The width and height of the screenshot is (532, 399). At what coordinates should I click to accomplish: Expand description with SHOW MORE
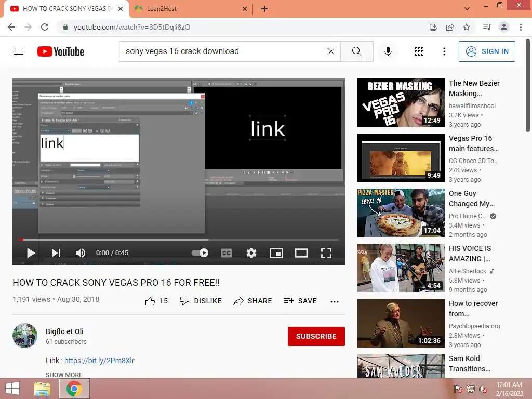tap(64, 375)
